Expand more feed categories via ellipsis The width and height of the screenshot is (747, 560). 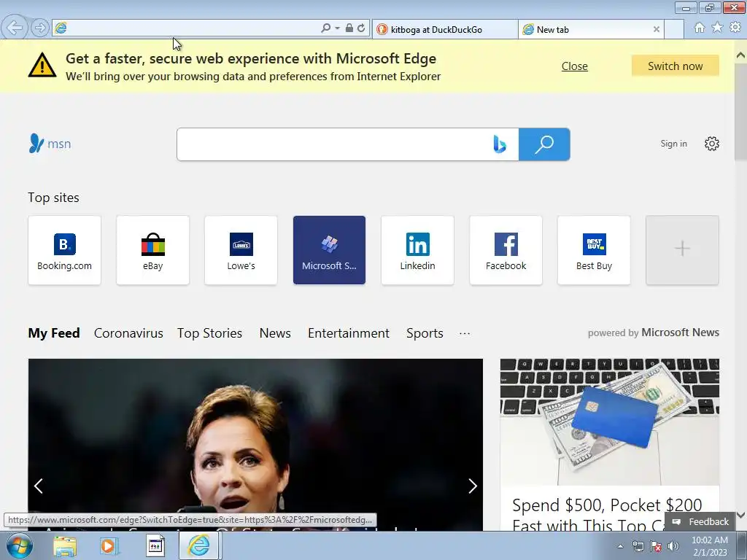pyautogui.click(x=465, y=333)
